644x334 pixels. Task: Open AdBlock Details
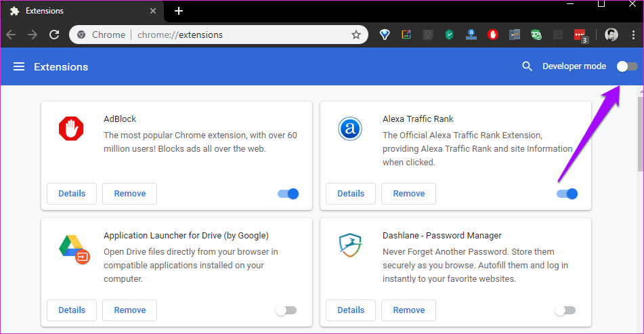72,194
